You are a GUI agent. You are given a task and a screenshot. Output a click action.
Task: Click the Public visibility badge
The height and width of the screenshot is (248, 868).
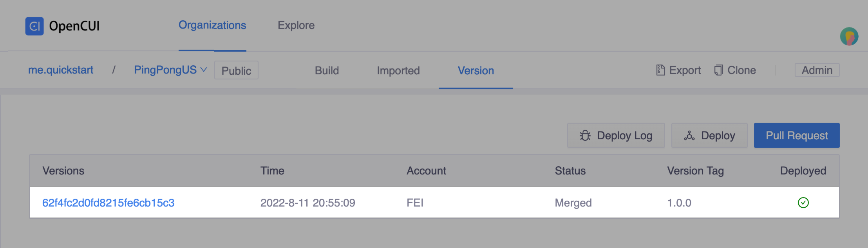236,70
